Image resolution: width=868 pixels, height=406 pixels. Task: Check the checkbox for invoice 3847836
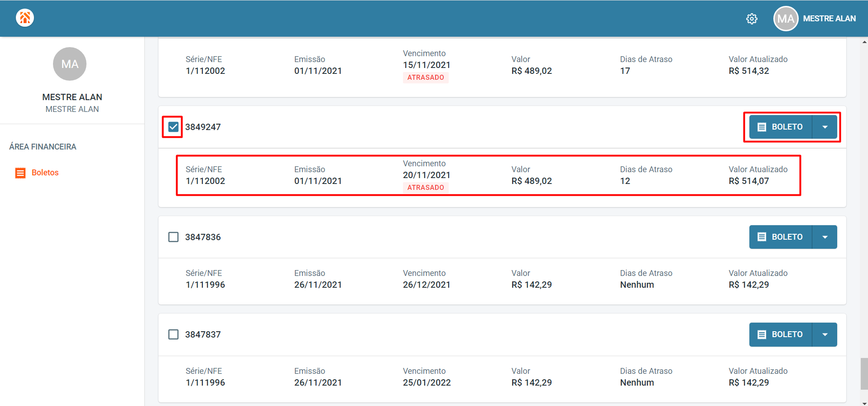(173, 237)
